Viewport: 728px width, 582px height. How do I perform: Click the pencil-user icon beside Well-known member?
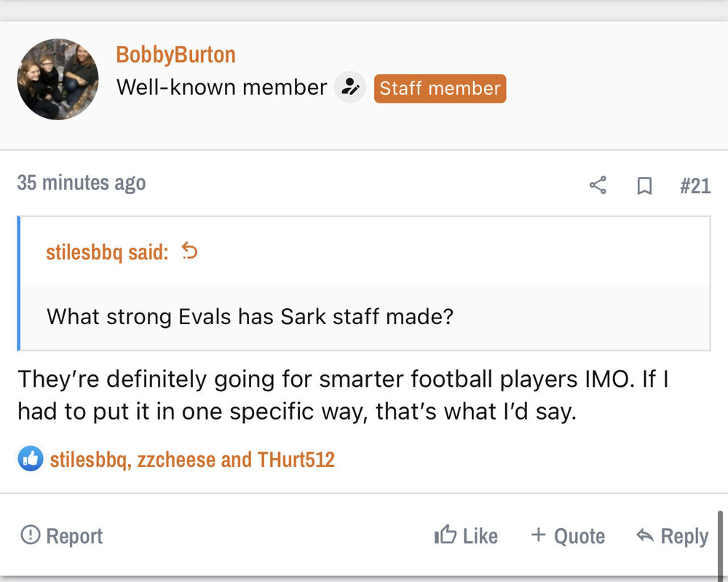pyautogui.click(x=350, y=88)
